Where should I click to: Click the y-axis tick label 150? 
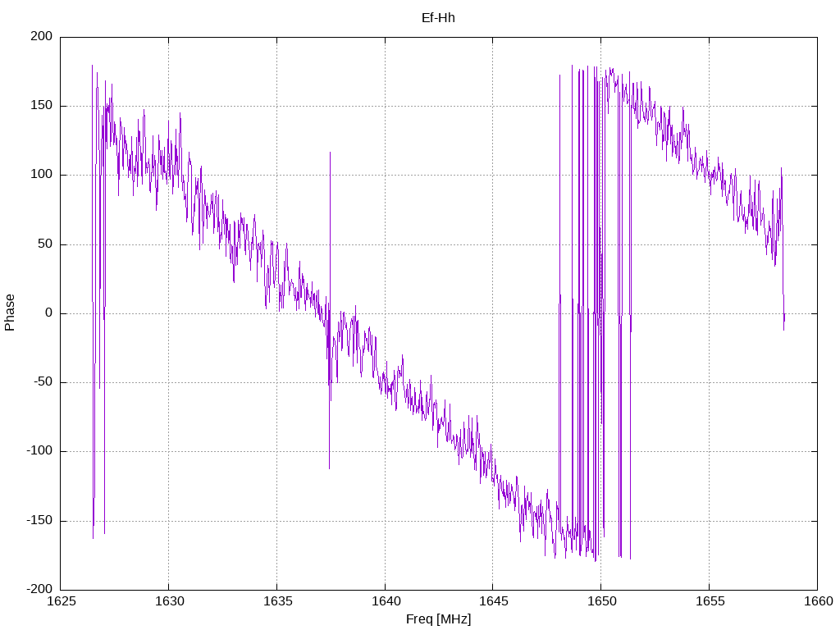tap(42, 106)
